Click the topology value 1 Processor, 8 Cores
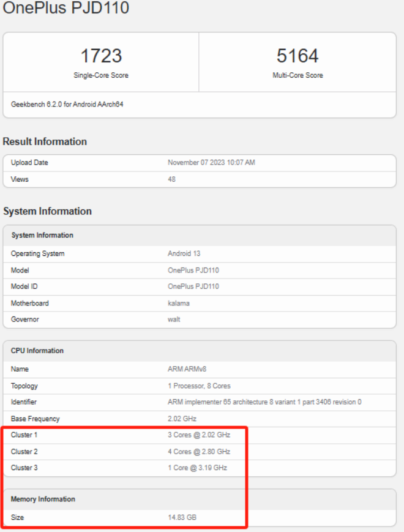 [199, 386]
